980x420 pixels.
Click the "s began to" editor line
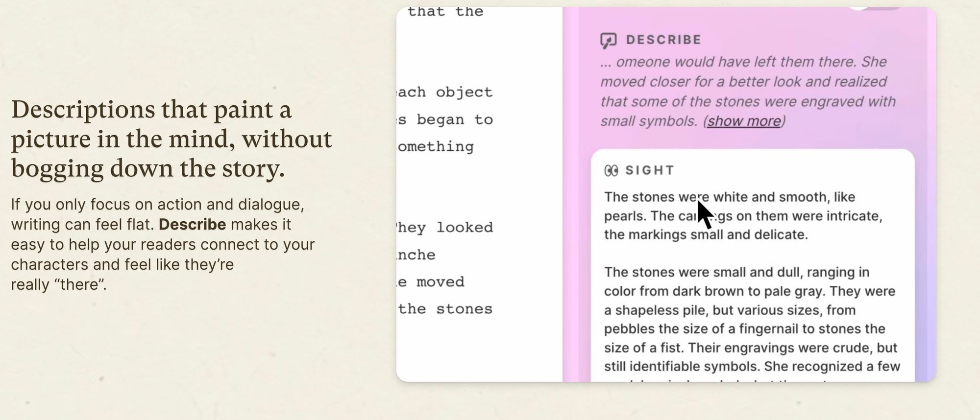click(445, 119)
